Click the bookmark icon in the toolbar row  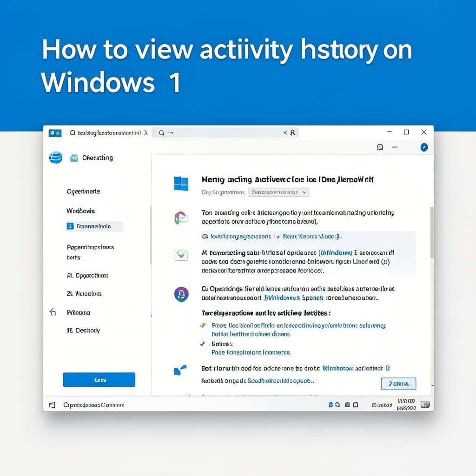pyautogui.click(x=380, y=147)
